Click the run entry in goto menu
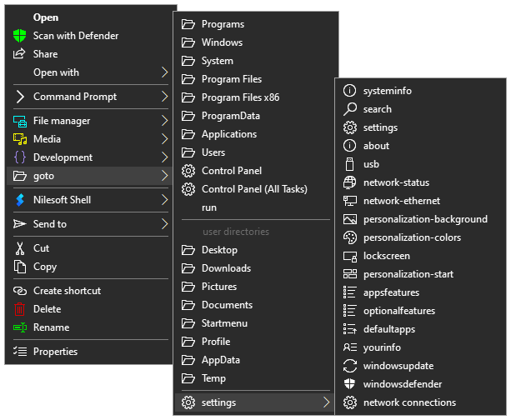This screenshot has height=420, width=511. (x=209, y=207)
